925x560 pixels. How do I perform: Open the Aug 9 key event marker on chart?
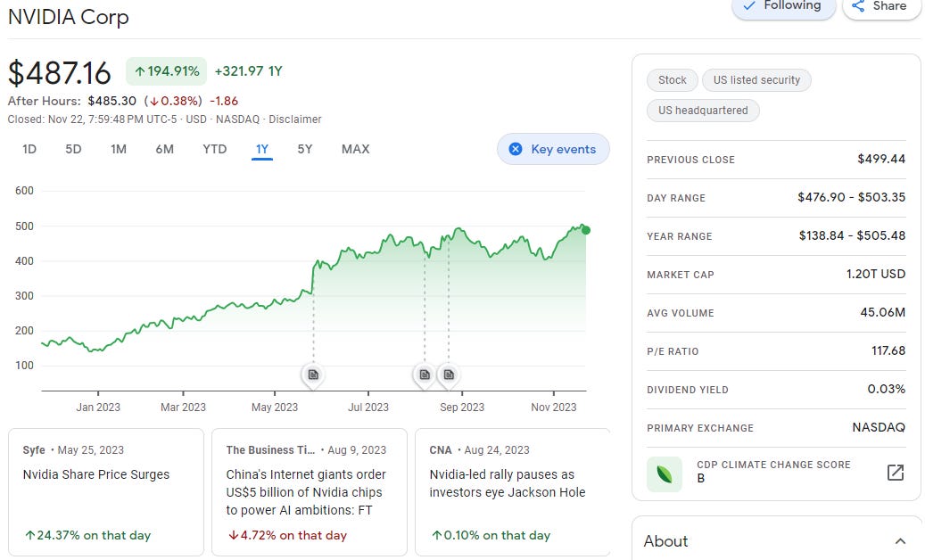pos(425,375)
